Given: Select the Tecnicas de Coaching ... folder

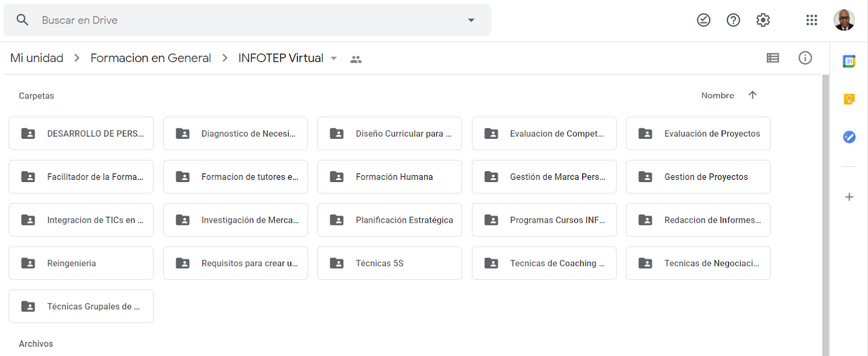Looking at the screenshot, I should coord(544,263).
